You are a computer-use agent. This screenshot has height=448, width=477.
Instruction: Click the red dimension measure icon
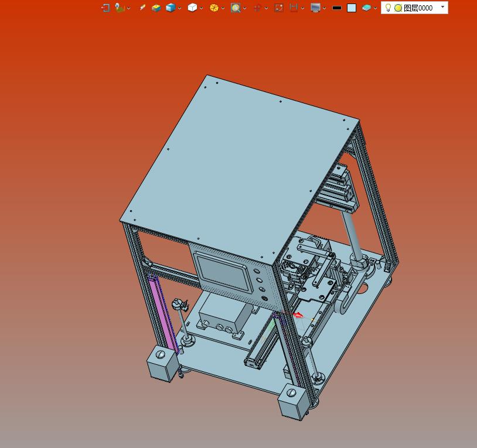coord(294,8)
